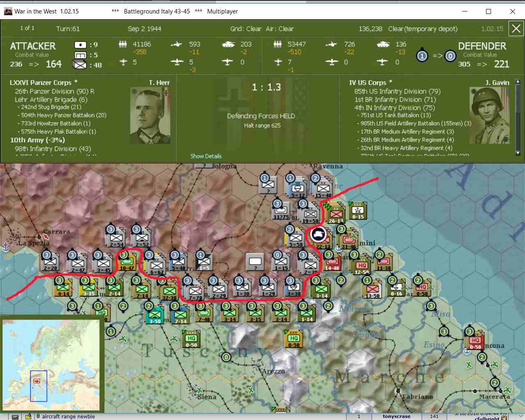The image size is (525, 420).
Task: Select the Axis unit counter labeled 2=28
Action: tap(50, 262)
